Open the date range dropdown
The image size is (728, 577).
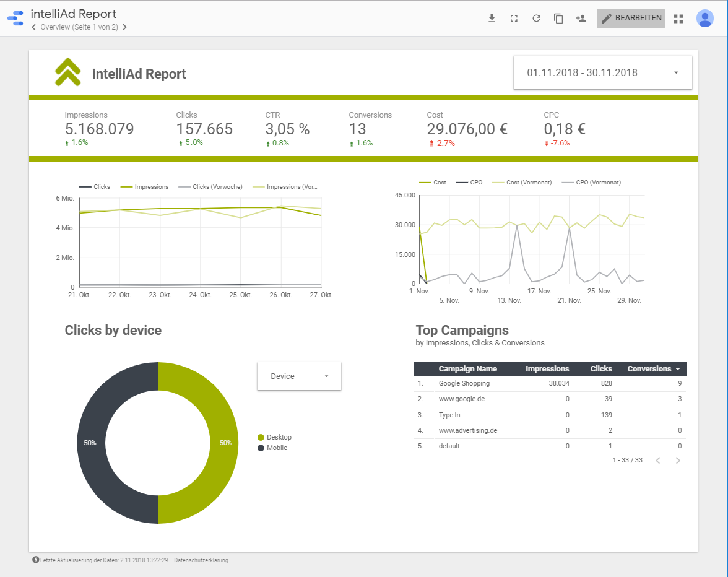pos(602,73)
